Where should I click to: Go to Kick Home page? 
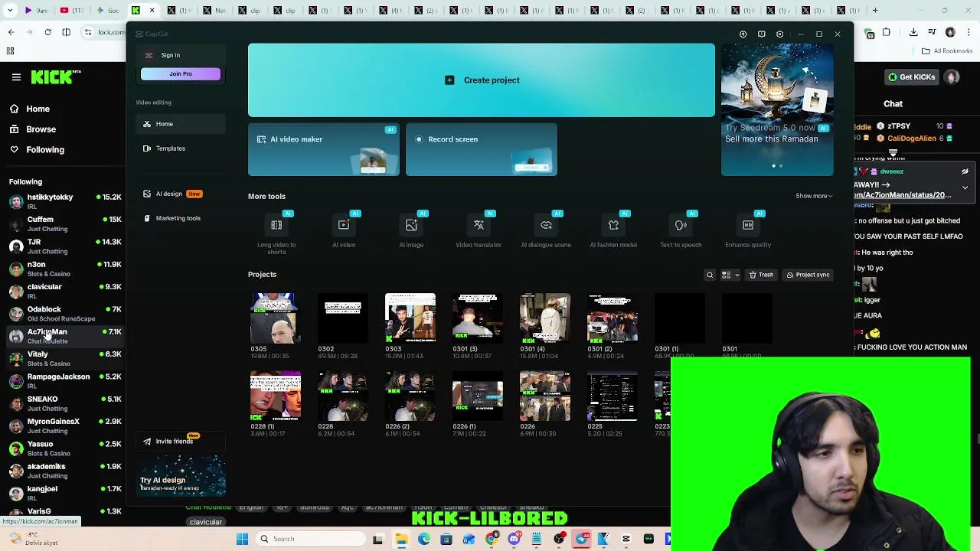click(31, 109)
